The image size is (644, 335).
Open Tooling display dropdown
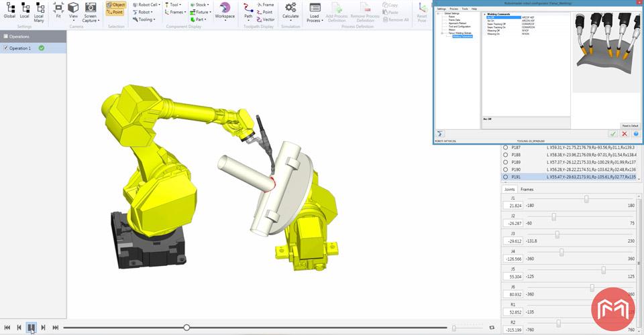144,19
